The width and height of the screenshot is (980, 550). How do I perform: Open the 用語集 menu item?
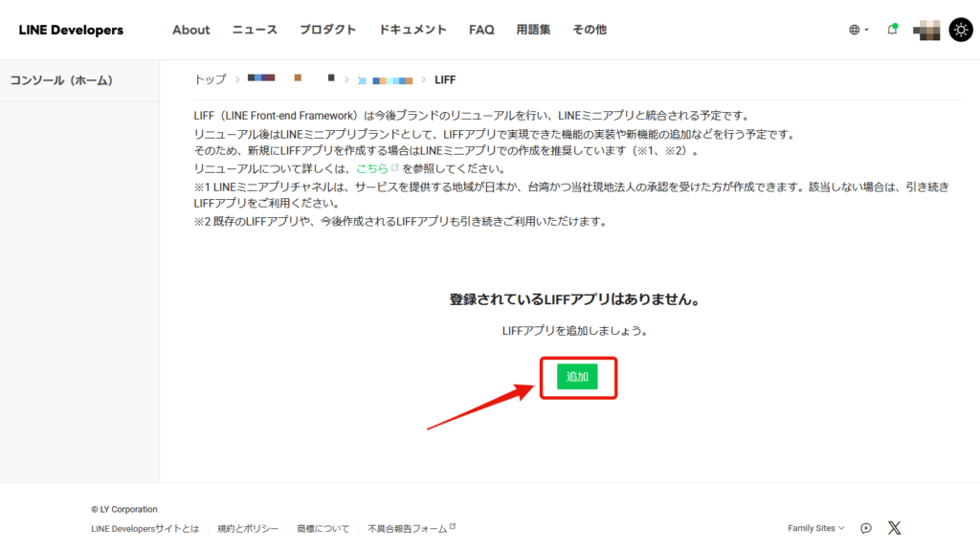click(x=533, y=30)
